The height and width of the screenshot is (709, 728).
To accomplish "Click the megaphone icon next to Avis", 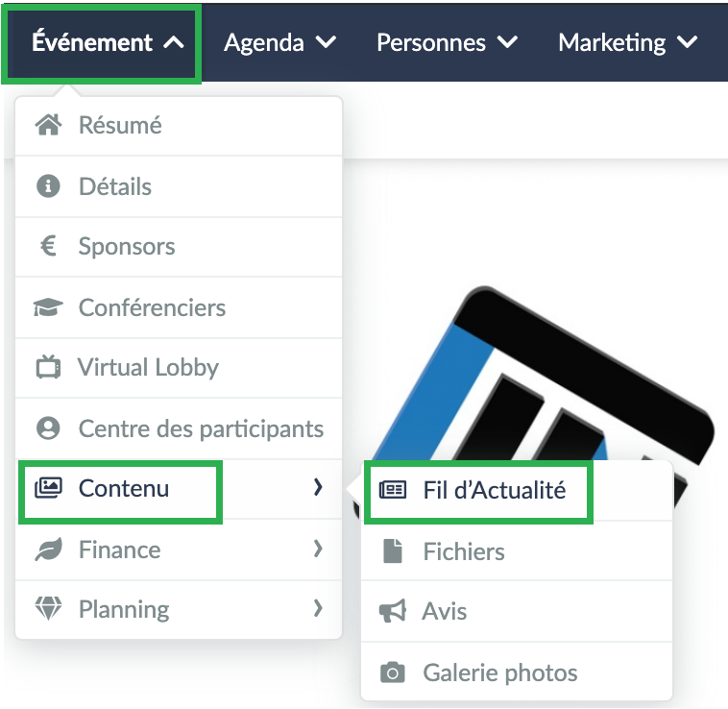I will (x=393, y=611).
